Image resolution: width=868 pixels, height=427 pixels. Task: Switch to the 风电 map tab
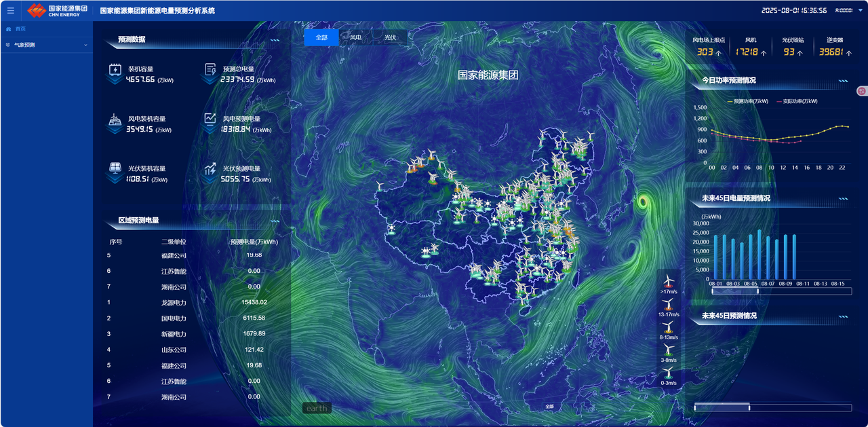[356, 37]
